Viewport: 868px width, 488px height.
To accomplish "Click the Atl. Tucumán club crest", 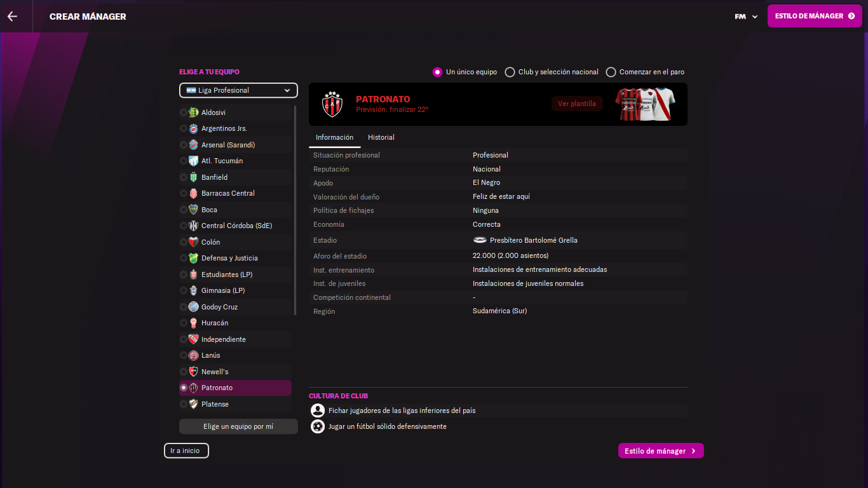I will 193,161.
